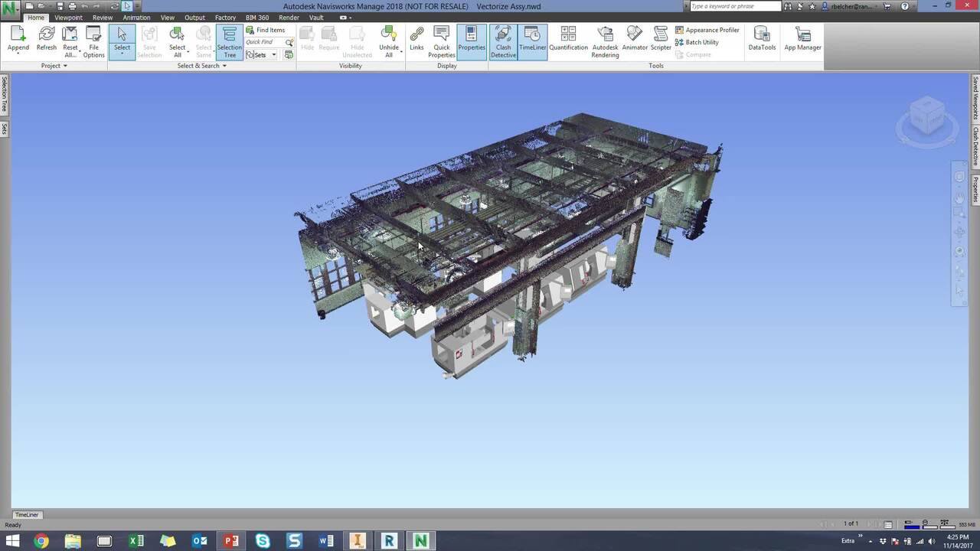Open the docked Sets side tab

5,129
